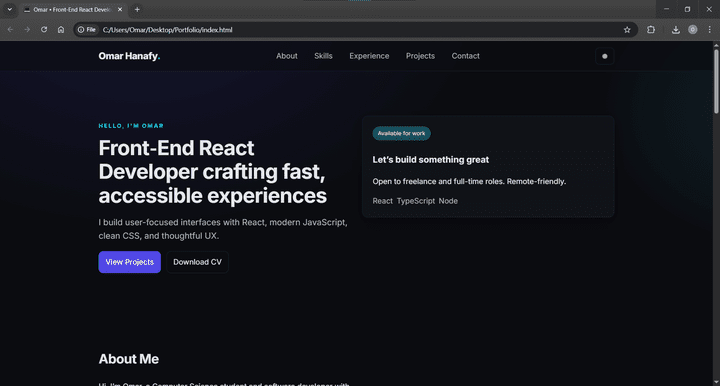Viewport: 720px width, 386px height.
Task: Click the Omar Hanafy logo
Action: (129, 56)
